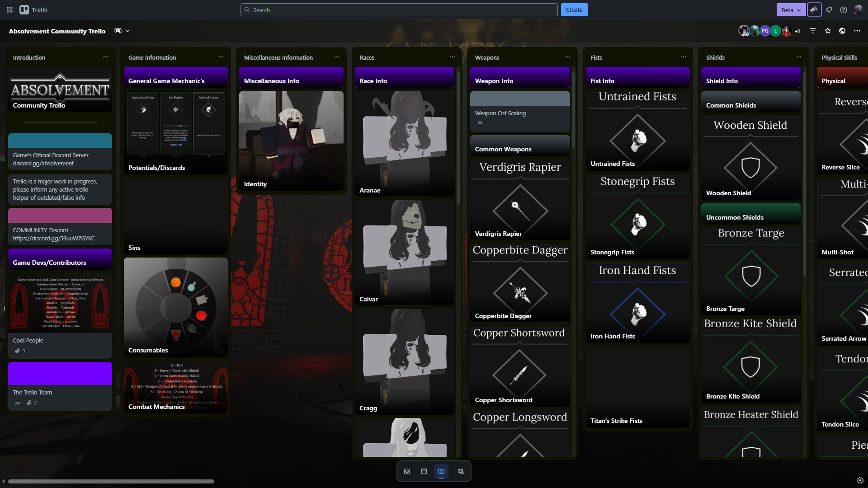Viewport: 868px width, 488px height.
Task: Show the +1 additional board members
Action: click(797, 31)
